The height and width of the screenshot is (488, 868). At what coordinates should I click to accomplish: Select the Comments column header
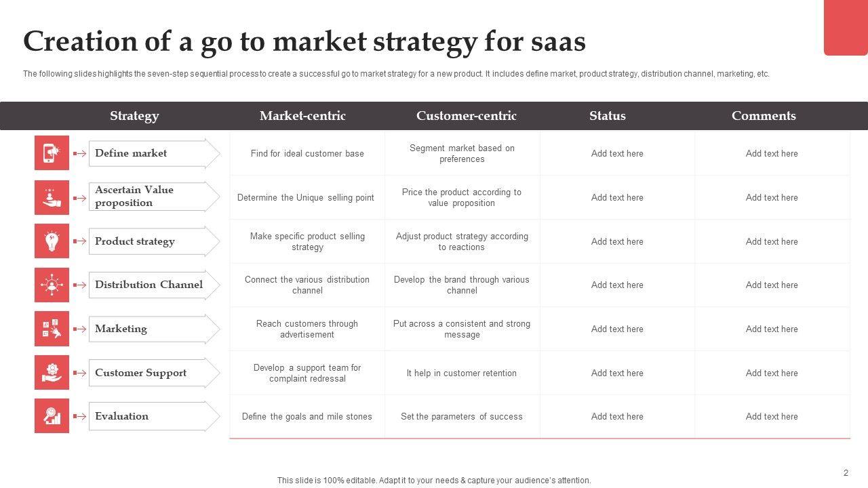coord(764,116)
